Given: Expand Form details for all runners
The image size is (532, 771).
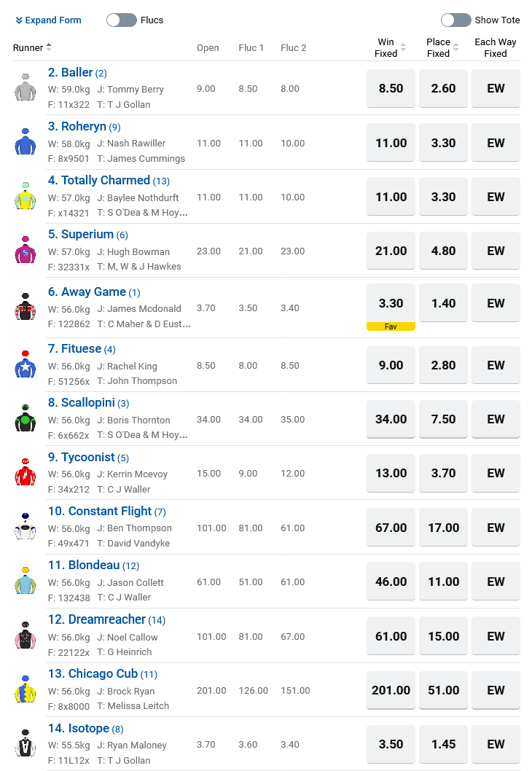Looking at the screenshot, I should point(49,20).
